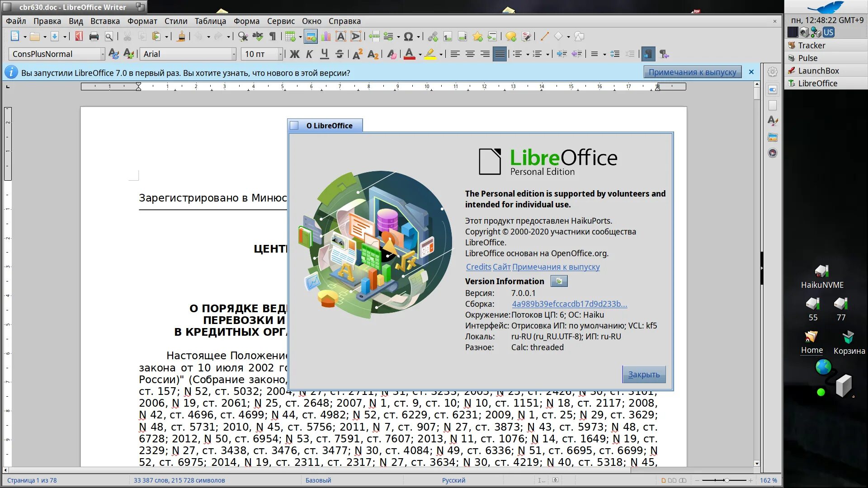Open the Credits link in About dialog
Viewport: 868px width, 488px height.
[478, 267]
